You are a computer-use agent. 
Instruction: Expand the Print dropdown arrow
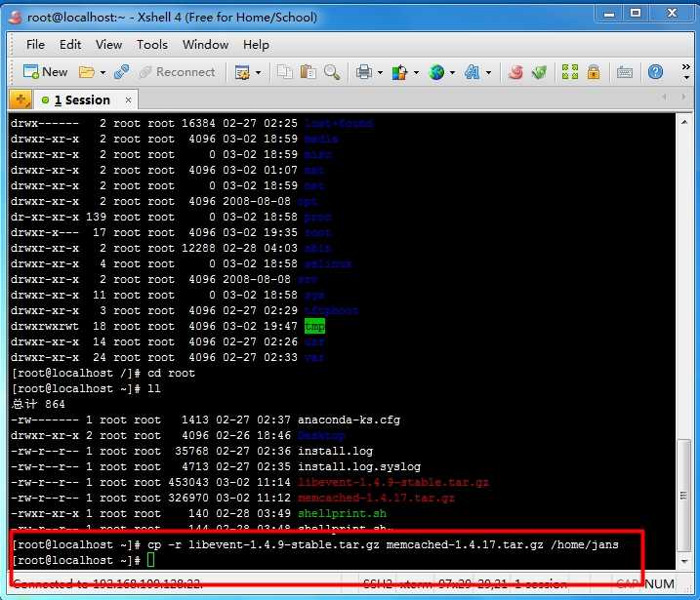tap(380, 72)
